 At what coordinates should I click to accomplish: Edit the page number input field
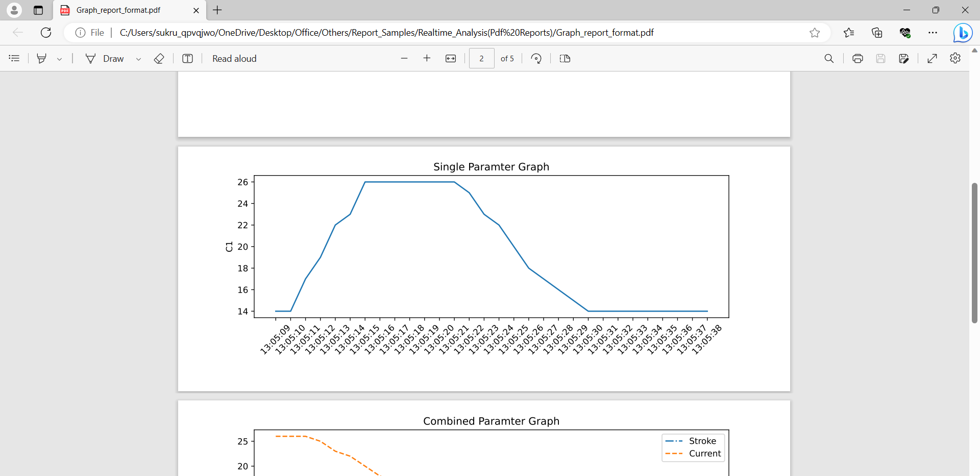point(481,58)
